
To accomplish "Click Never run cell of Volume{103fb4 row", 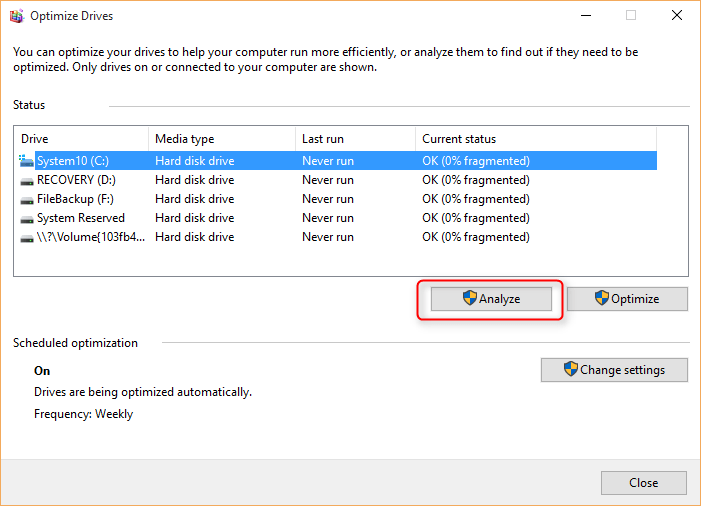I will click(328, 237).
